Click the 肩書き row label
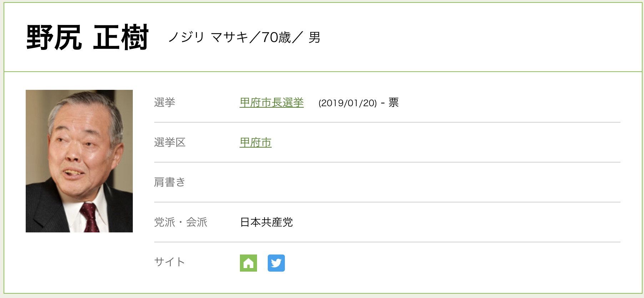 click(170, 183)
